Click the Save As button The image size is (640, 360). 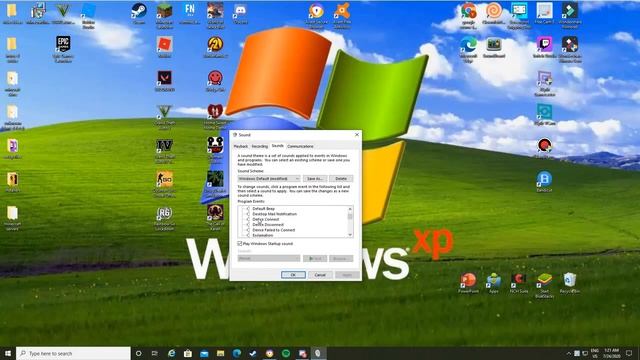pos(315,179)
